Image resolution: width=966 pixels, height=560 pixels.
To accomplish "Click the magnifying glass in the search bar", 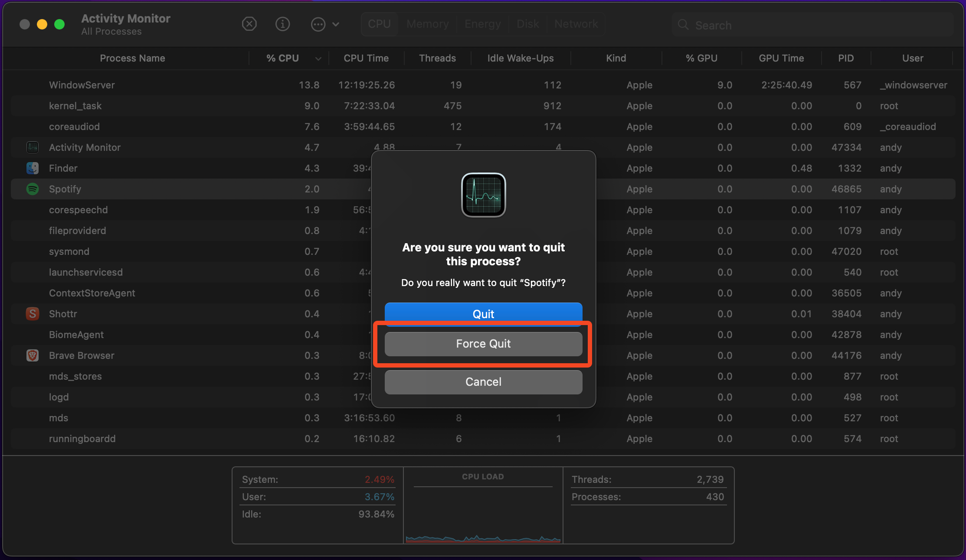I will pos(683,25).
